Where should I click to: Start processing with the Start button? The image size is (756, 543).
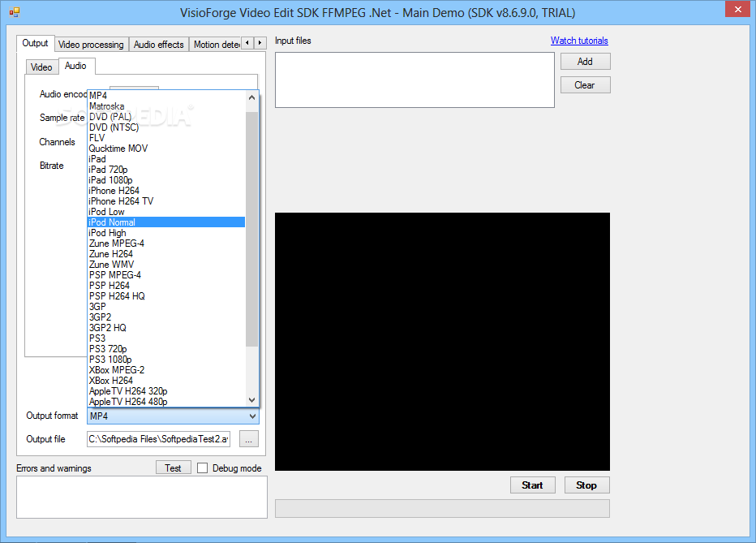tap(532, 485)
